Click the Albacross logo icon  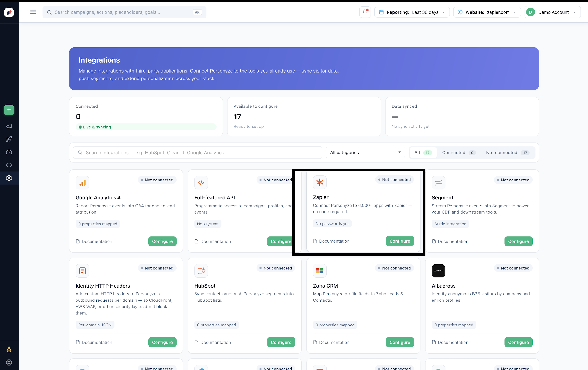point(438,271)
